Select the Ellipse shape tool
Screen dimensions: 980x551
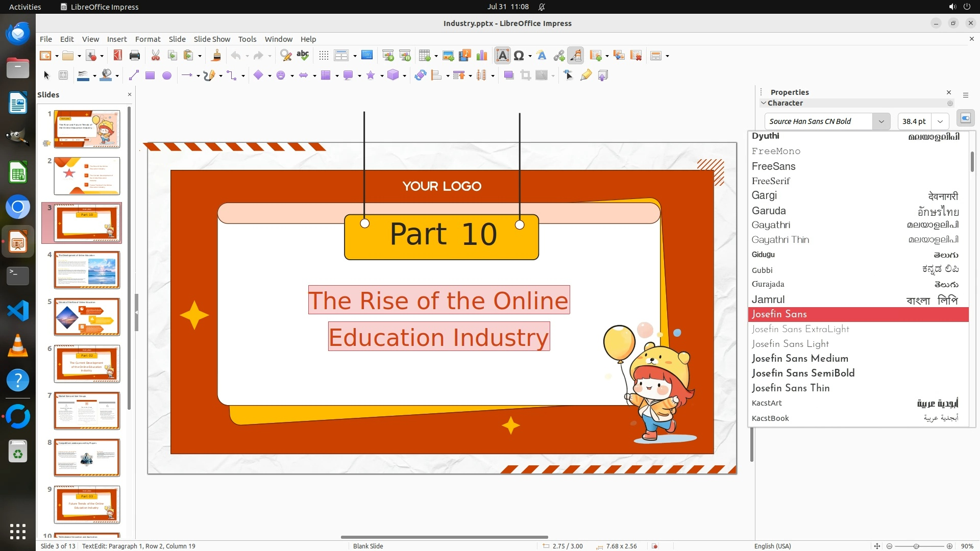tap(167, 76)
